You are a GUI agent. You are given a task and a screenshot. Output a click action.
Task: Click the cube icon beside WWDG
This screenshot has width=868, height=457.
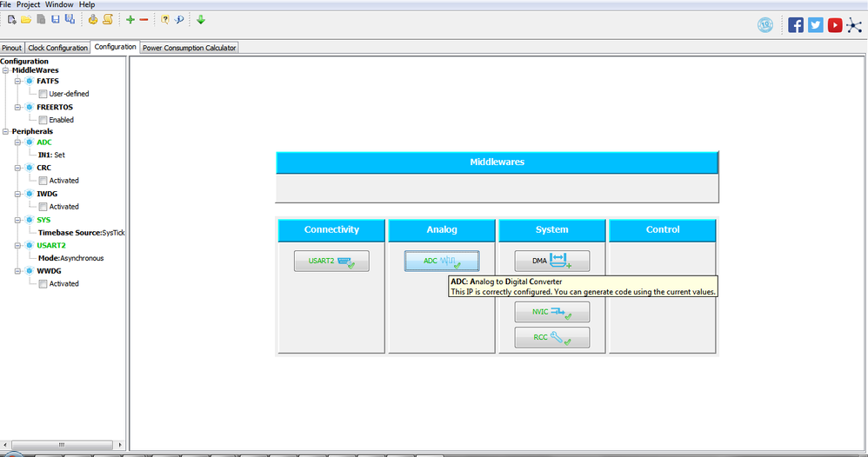(30, 272)
